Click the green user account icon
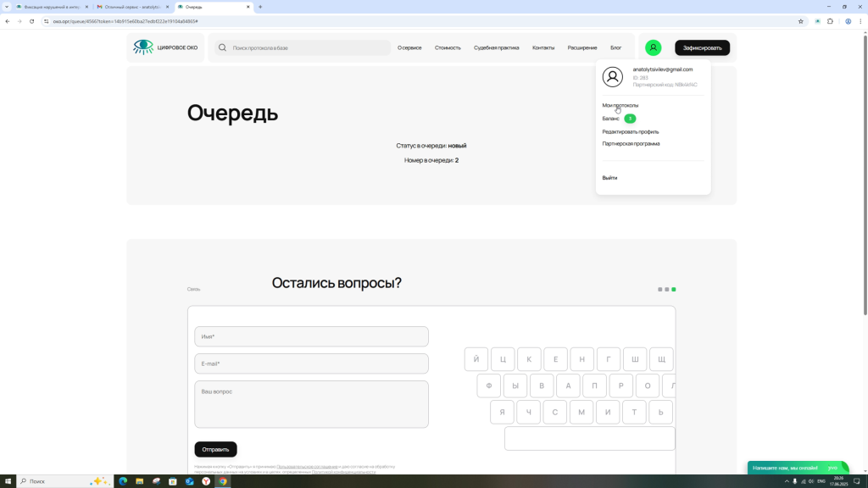 (653, 47)
